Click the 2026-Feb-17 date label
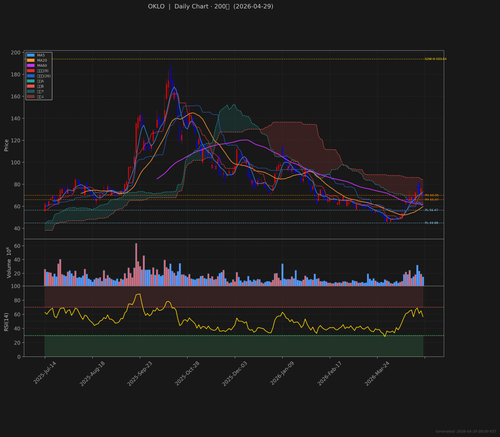500x437 pixels. pyautogui.click(x=330, y=373)
